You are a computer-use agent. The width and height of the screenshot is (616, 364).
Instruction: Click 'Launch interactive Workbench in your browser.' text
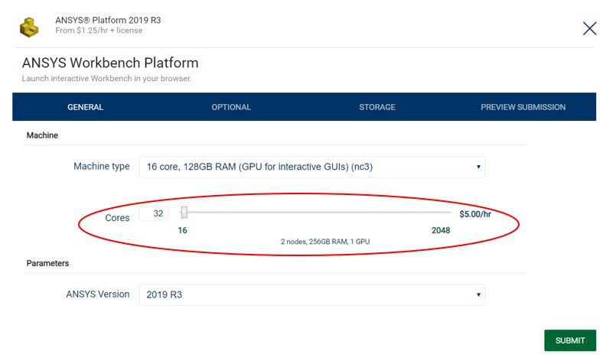[106, 79]
